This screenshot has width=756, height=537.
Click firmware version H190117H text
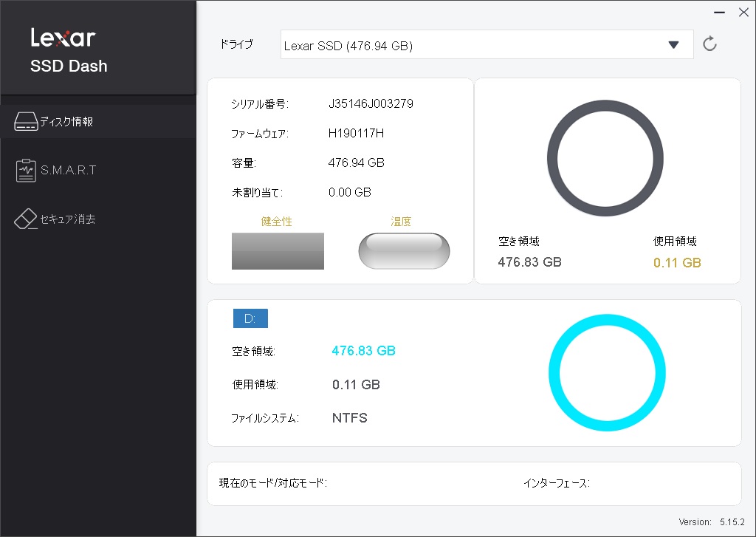(356, 134)
